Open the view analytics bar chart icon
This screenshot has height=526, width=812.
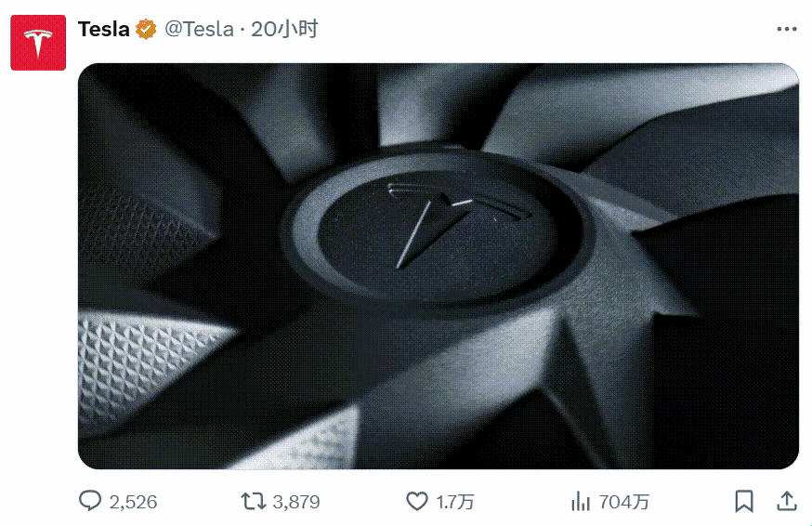(x=581, y=501)
